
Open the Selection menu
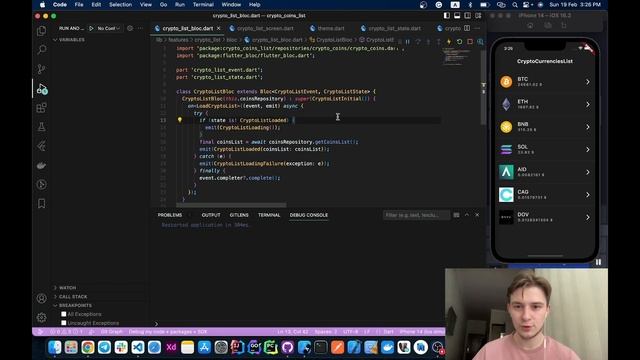coord(120,4)
